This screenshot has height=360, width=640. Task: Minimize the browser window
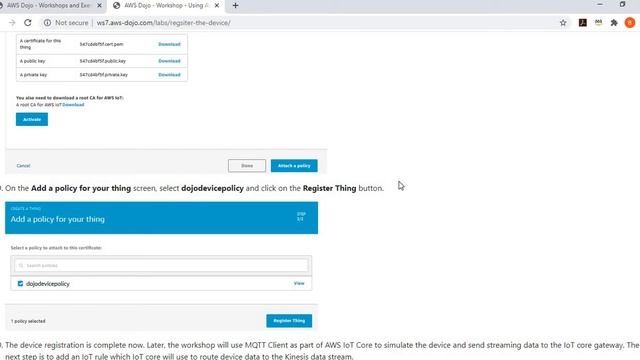600,4
